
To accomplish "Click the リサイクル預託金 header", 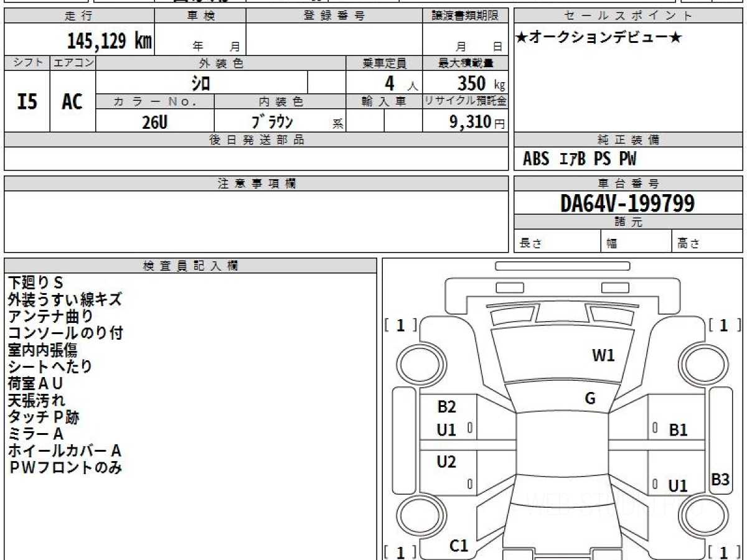I will point(466,101).
